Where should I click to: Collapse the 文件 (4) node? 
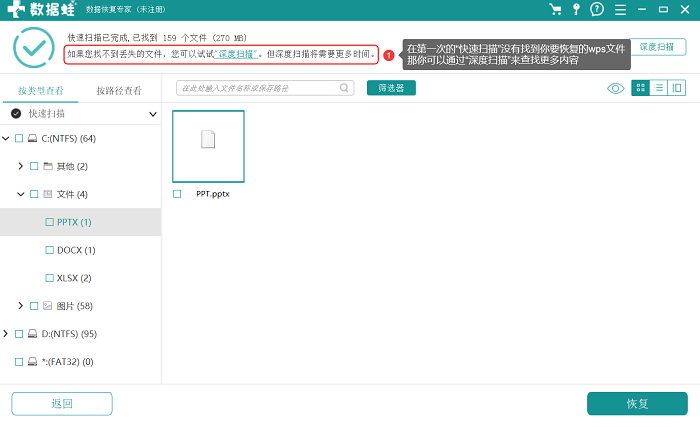21,194
